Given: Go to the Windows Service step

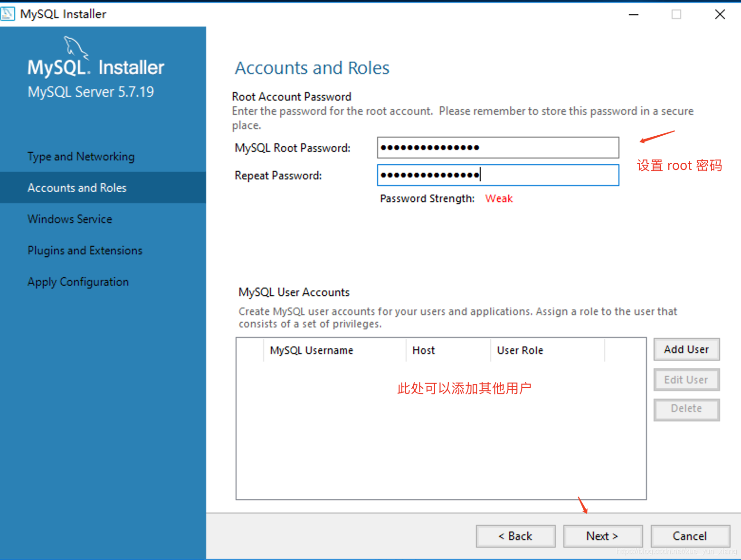Looking at the screenshot, I should coord(70,219).
